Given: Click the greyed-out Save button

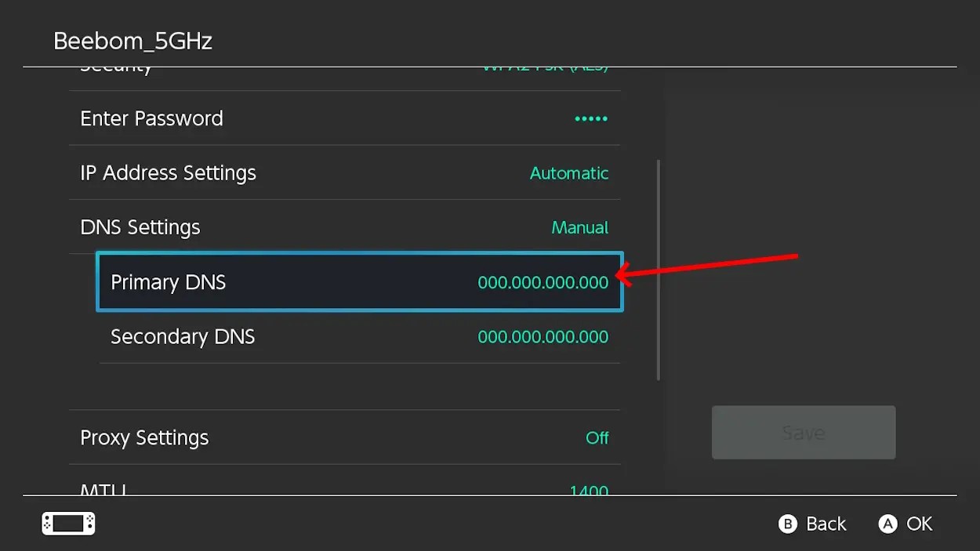Looking at the screenshot, I should click(803, 433).
